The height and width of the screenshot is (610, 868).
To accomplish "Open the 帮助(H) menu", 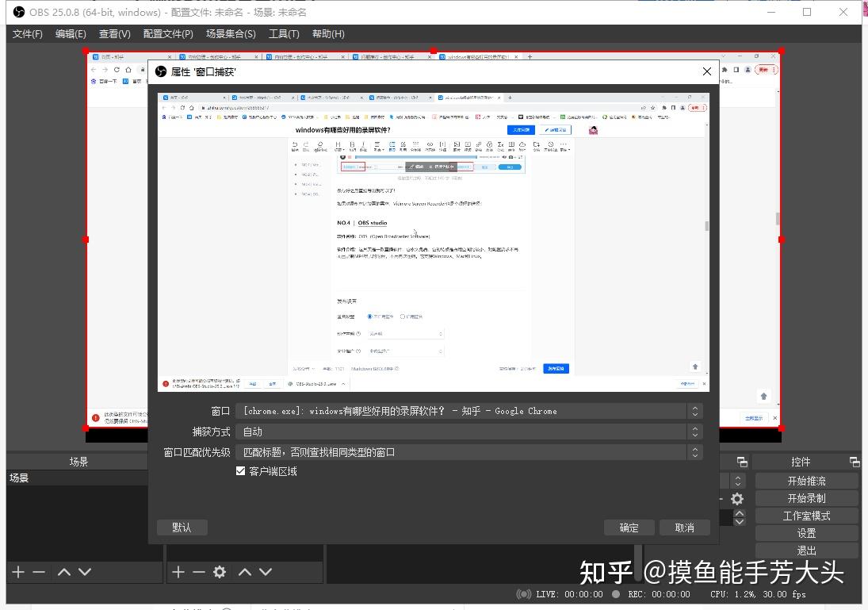I will (x=327, y=34).
